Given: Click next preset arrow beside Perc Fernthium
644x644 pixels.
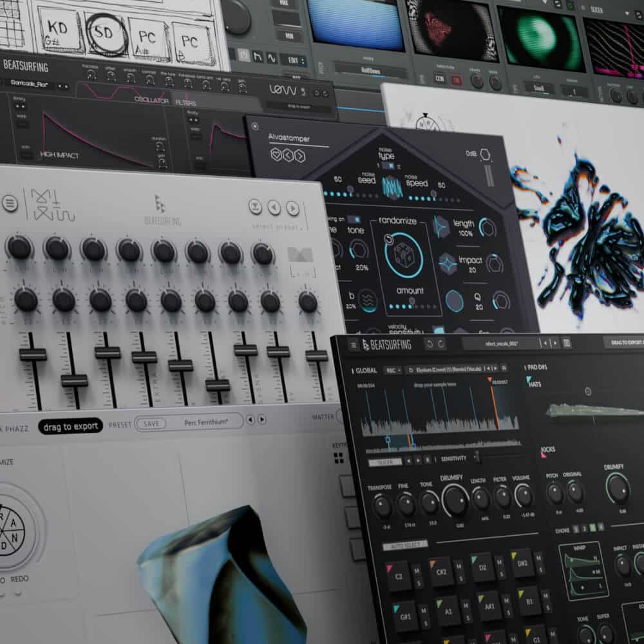Looking at the screenshot, I should [261, 420].
